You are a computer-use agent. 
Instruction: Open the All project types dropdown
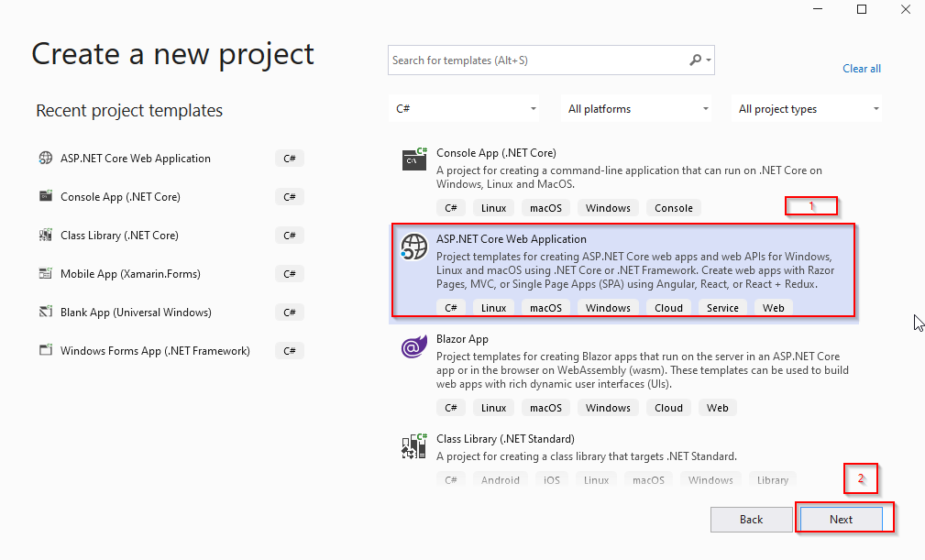tap(805, 108)
